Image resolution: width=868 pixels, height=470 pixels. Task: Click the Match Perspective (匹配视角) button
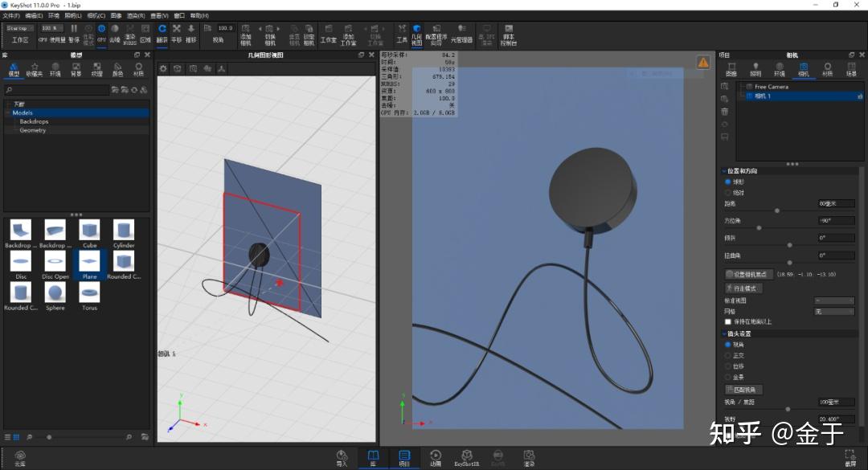pyautogui.click(x=744, y=390)
